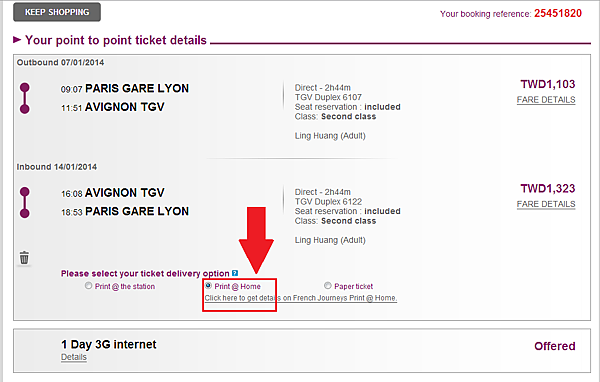Click the booking reference number 25451820

pos(558,13)
